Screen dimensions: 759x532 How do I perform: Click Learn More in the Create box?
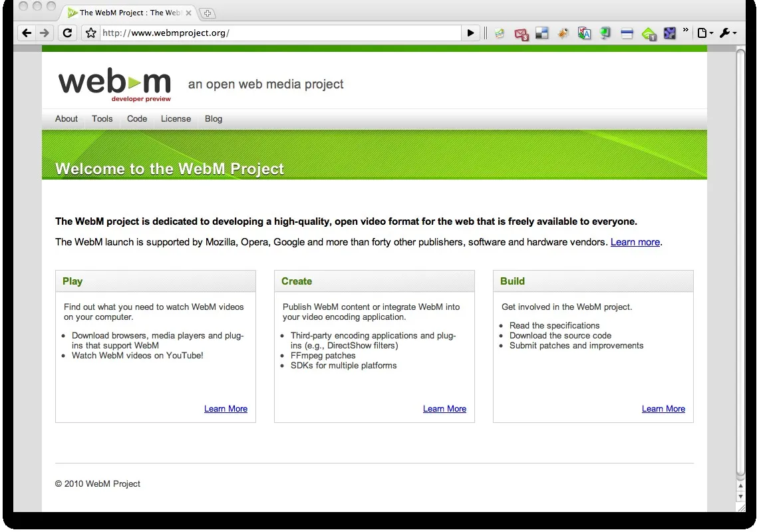(x=444, y=408)
